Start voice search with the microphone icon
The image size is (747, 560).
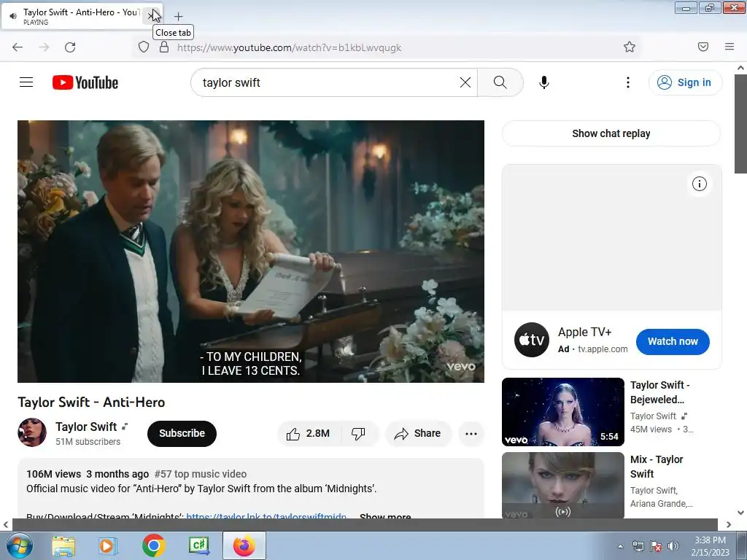pyautogui.click(x=544, y=82)
